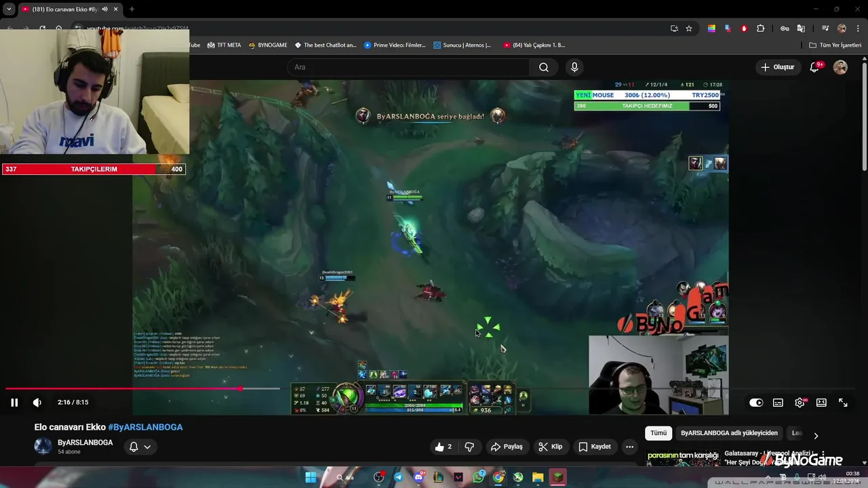Open the ByARSLANBOGA channel name link

(85, 443)
